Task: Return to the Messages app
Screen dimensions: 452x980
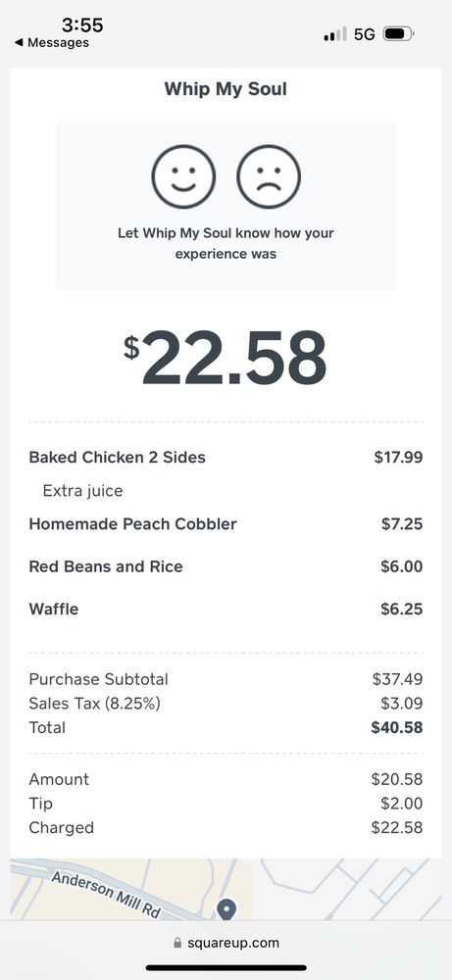Action: pyautogui.click(x=51, y=42)
